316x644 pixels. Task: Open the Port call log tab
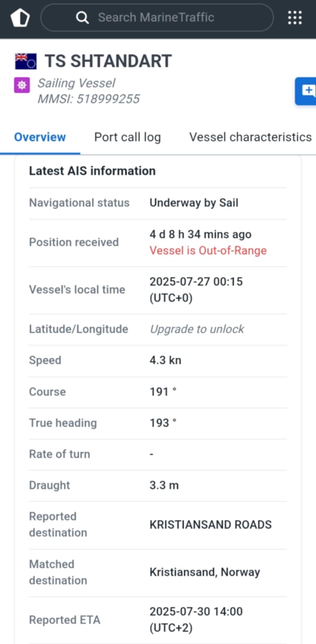pyautogui.click(x=127, y=137)
